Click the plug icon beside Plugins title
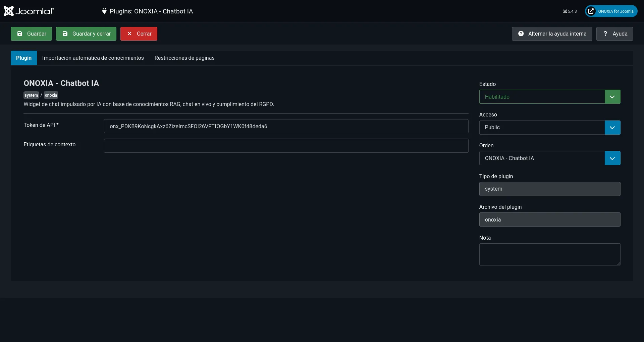Image resolution: width=644 pixels, height=342 pixels. pyautogui.click(x=104, y=11)
